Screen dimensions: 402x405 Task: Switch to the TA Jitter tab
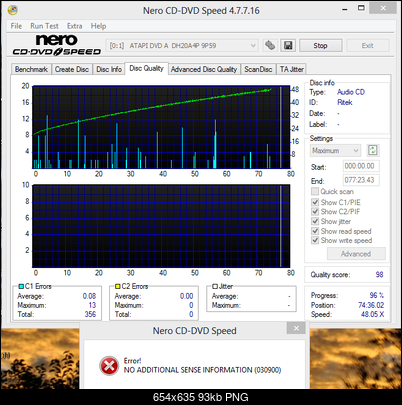point(292,69)
